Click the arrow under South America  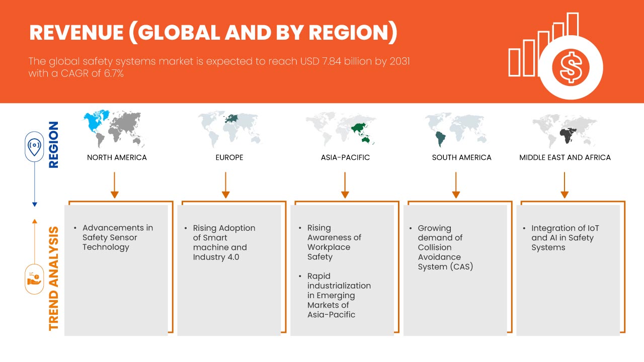(x=456, y=185)
